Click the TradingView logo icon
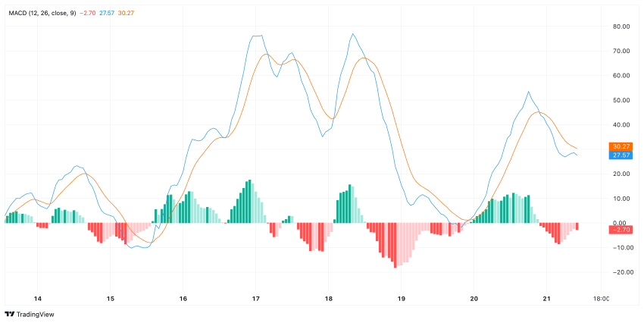The image size is (644, 323). [x=10, y=314]
